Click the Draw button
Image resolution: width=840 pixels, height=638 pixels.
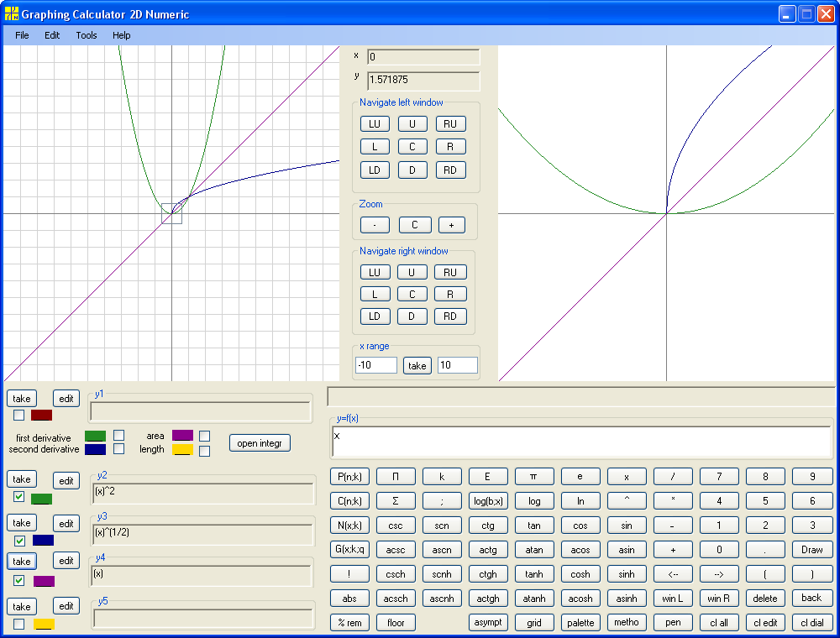point(812,550)
